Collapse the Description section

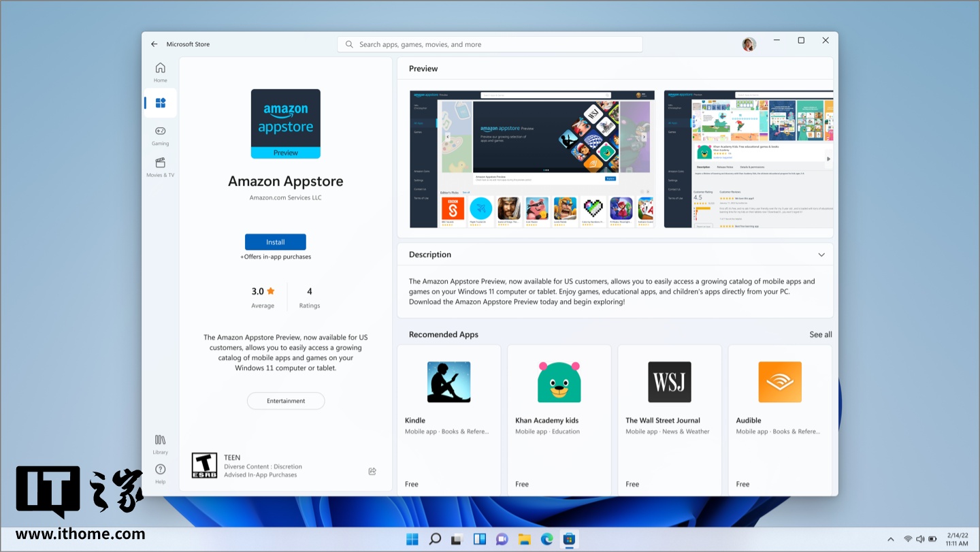tap(821, 254)
